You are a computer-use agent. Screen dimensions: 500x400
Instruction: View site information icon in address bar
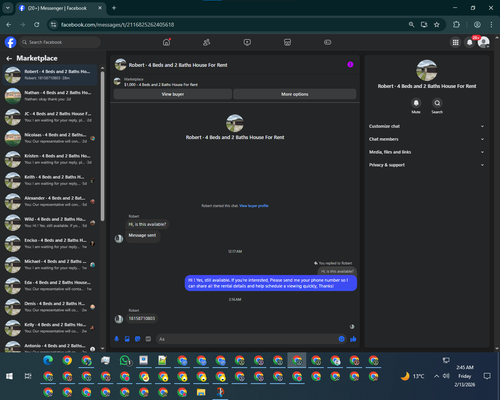tap(53, 25)
